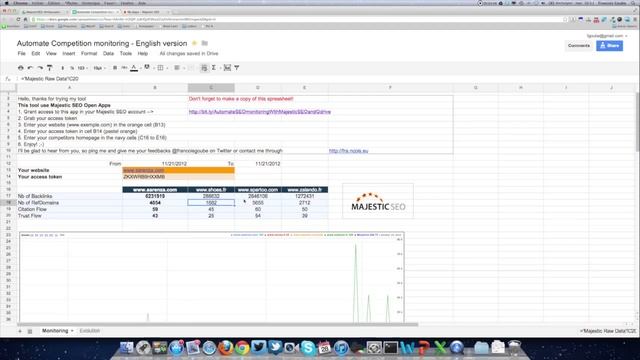The image size is (640, 360).
Task: Insert a chart with the chart icon
Action: (227, 68)
